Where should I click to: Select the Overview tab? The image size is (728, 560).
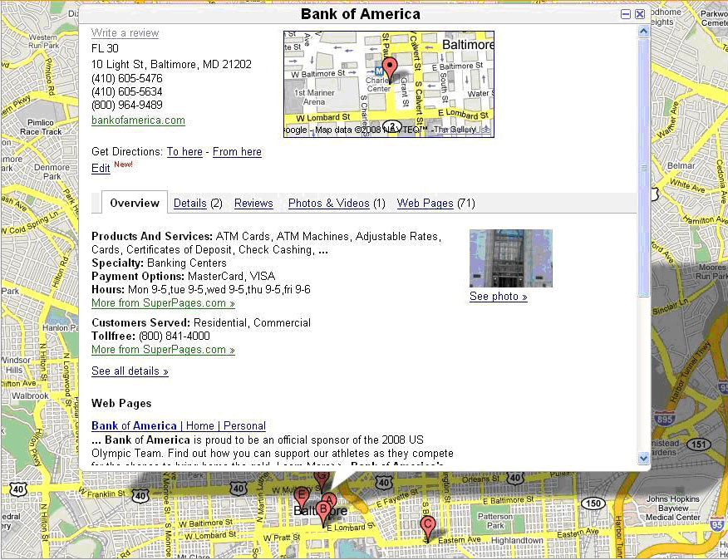[x=134, y=203]
